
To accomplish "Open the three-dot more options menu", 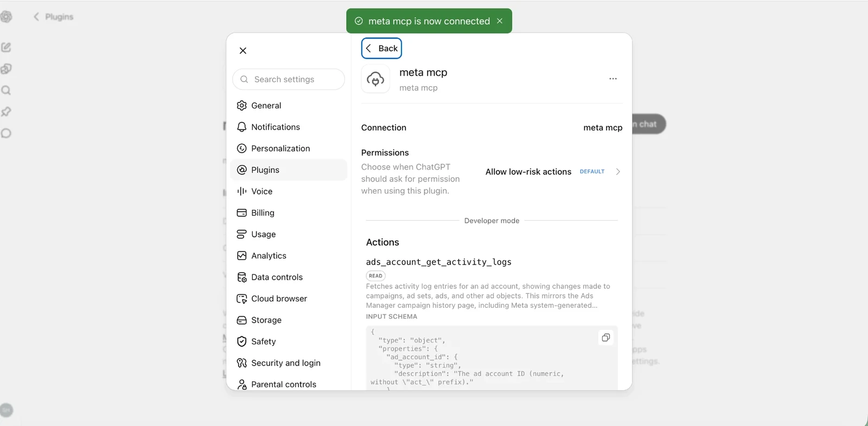I will click(x=613, y=79).
